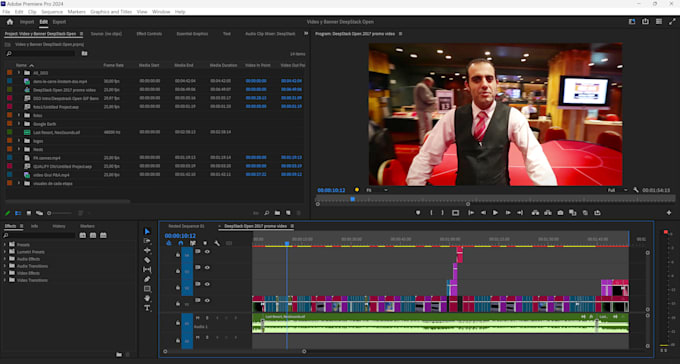Viewport: 680px width, 364px height.
Task: Expand the visuales de cada etapa bin
Action: coord(19,183)
